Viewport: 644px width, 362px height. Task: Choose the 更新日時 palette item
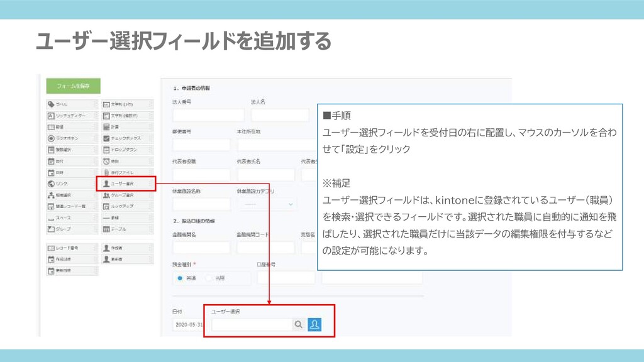pyautogui.click(x=72, y=271)
